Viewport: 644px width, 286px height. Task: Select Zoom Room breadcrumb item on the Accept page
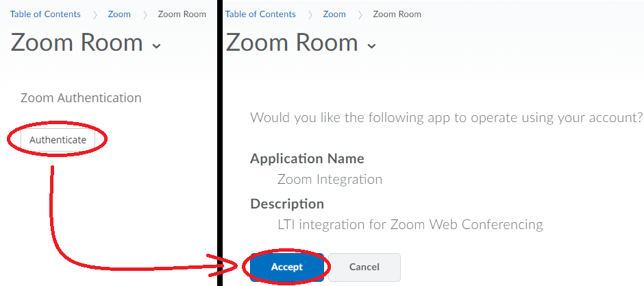pos(397,14)
